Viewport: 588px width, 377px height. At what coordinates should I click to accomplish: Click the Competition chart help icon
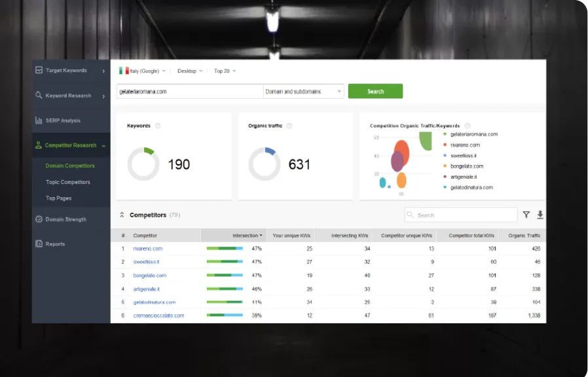click(x=467, y=126)
